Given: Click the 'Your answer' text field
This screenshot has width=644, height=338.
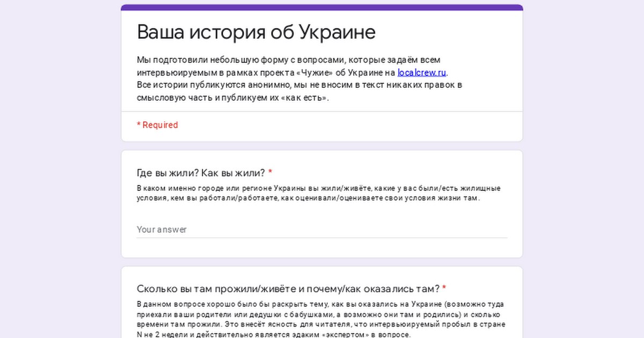Looking at the screenshot, I should coord(321,229).
